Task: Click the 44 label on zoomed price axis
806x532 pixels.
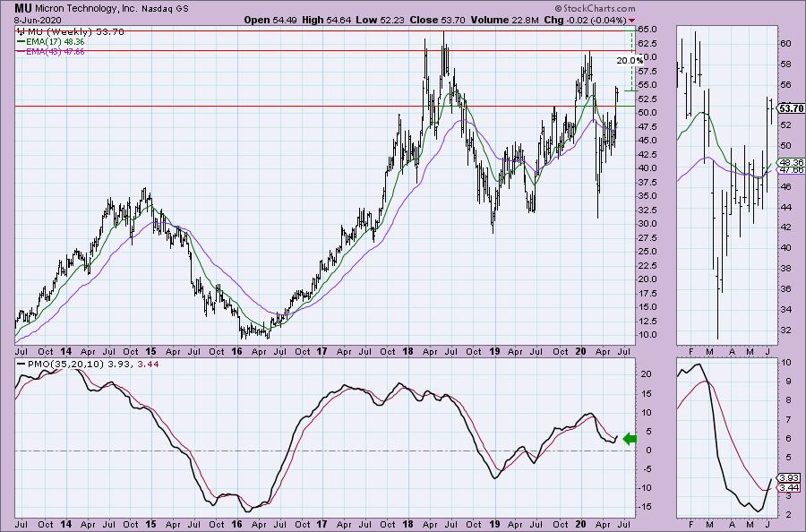Action: tap(786, 207)
